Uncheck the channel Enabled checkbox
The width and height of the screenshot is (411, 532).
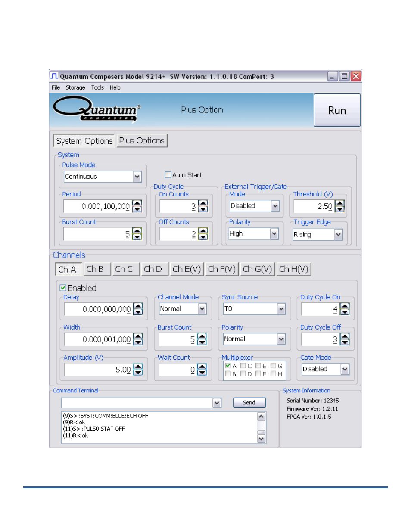[x=63, y=288]
